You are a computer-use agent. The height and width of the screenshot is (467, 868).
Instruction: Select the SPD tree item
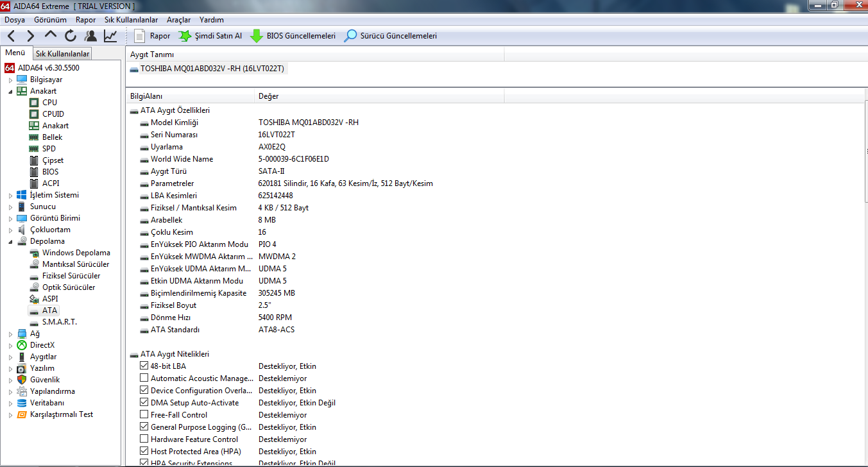pyautogui.click(x=49, y=149)
